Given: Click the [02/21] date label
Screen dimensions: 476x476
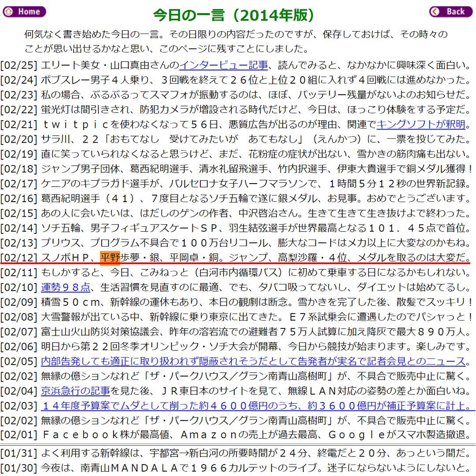Looking at the screenshot, I should 19,124.
